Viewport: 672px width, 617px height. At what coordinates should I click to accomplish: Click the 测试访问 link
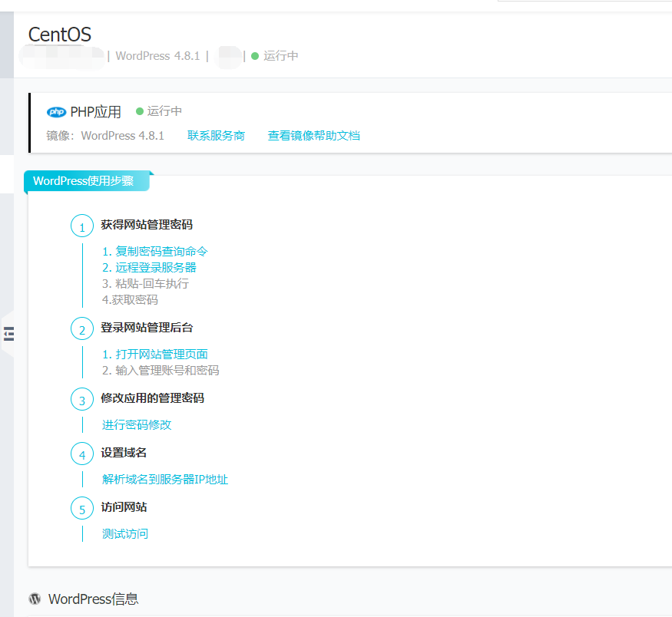click(125, 533)
